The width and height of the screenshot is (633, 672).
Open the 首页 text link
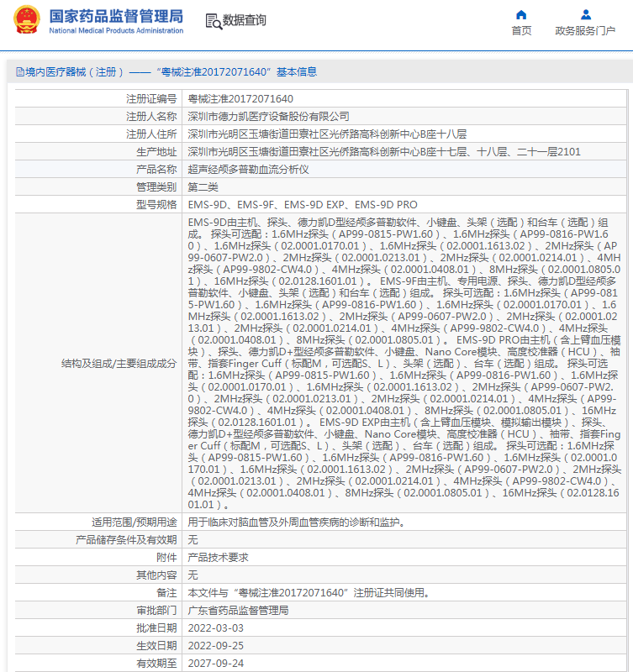pyautogui.click(x=521, y=31)
